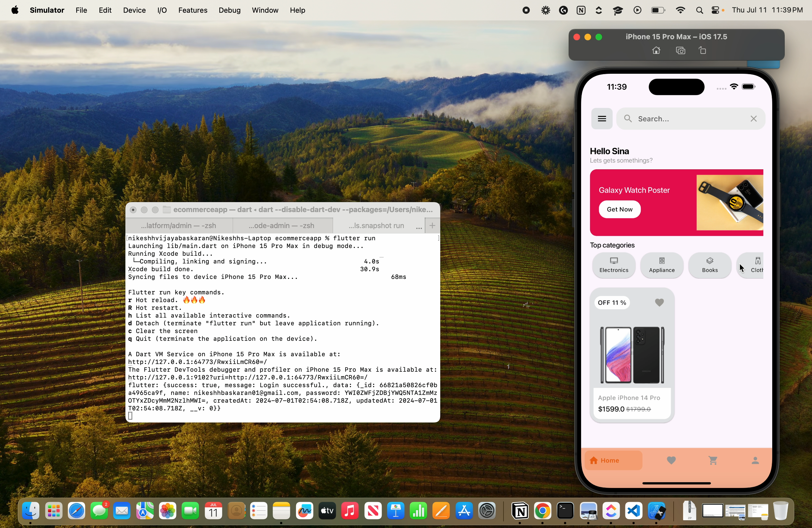Click the Apple menu logo

click(x=15, y=10)
